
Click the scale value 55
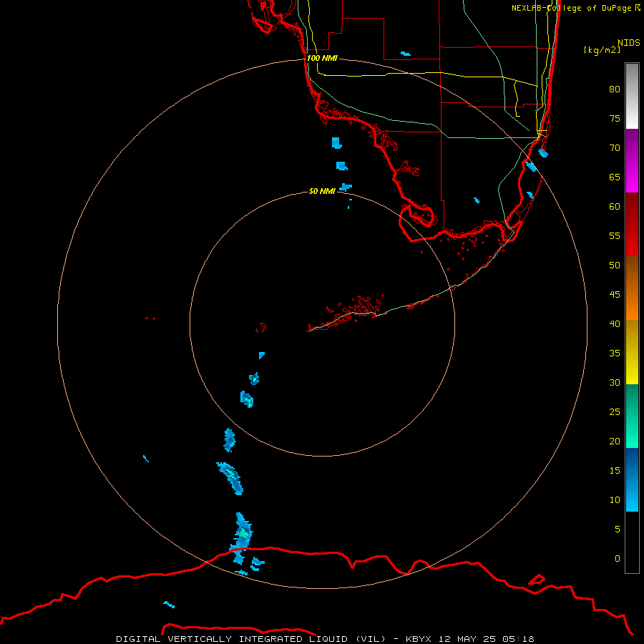[615, 235]
